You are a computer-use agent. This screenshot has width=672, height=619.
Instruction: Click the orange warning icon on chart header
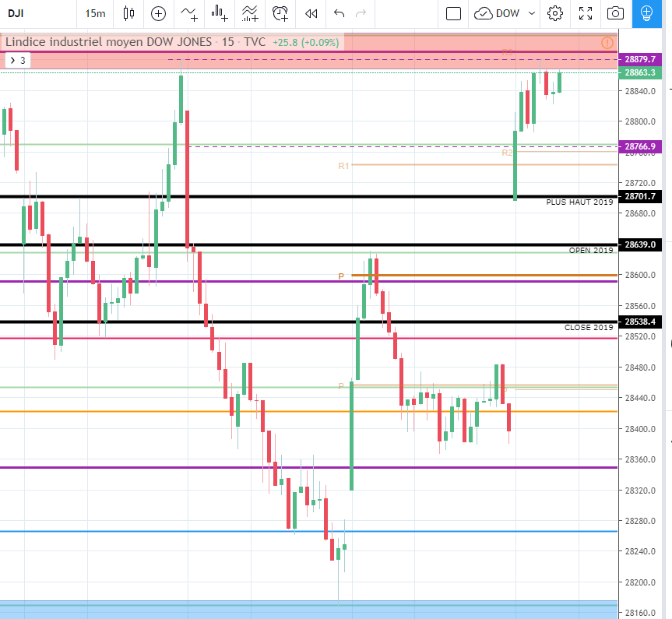607,43
